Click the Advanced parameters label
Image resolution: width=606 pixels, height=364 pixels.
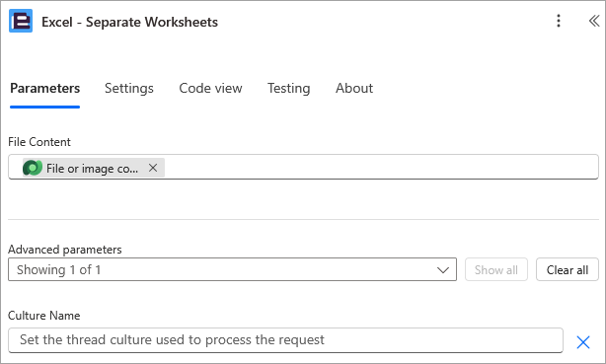(x=65, y=250)
